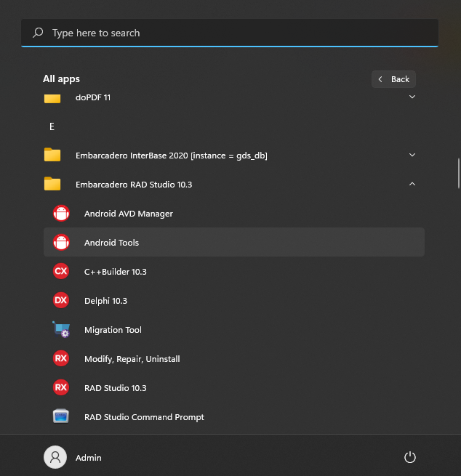
Task: Select 'Migration Tool' label
Action: coord(113,330)
